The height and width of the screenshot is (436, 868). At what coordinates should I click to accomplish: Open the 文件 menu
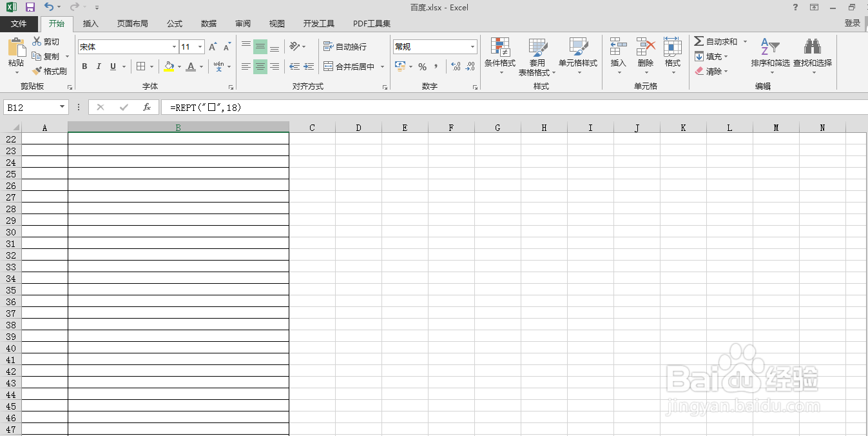pos(19,23)
